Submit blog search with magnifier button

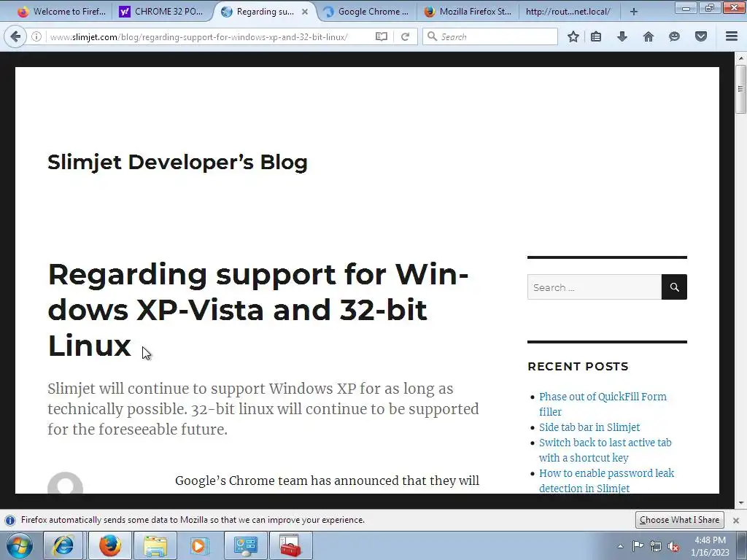click(674, 287)
